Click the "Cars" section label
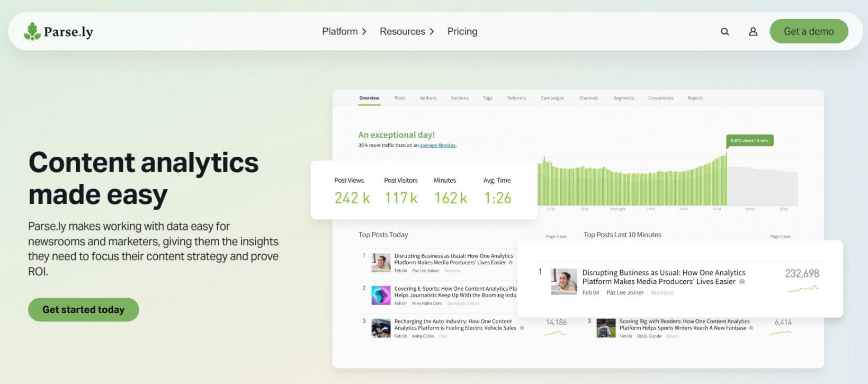This screenshot has height=384, width=868. click(443, 336)
